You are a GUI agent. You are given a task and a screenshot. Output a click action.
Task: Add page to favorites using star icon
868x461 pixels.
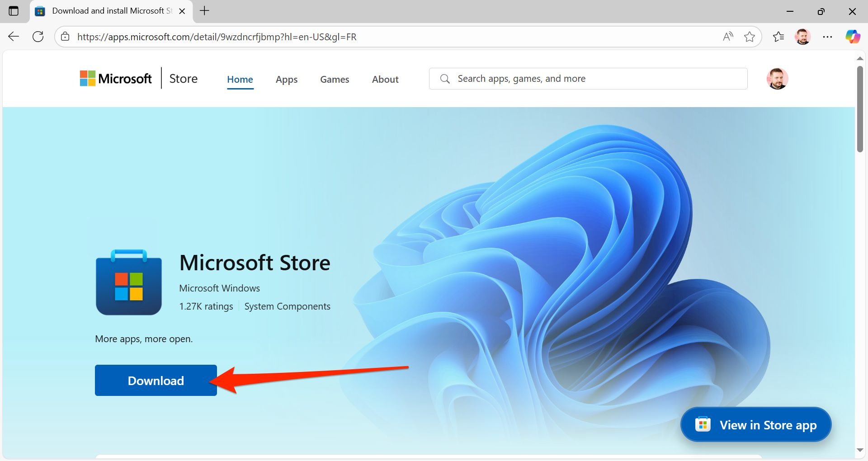749,37
